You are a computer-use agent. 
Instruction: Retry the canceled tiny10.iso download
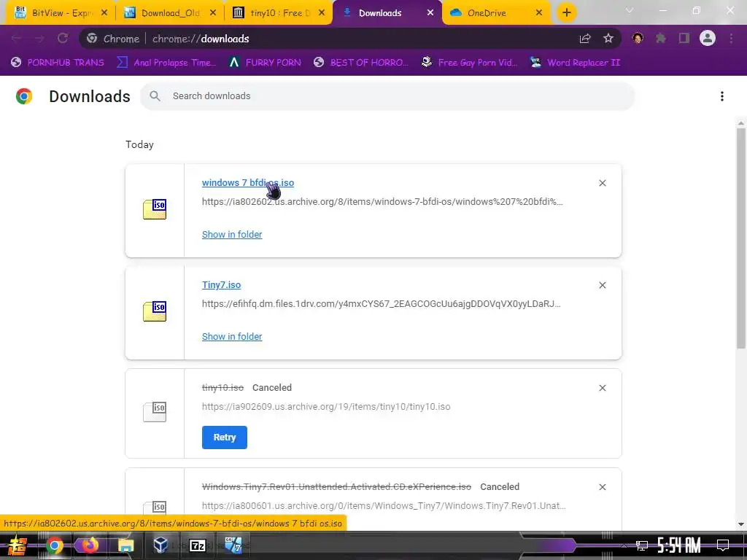225,437
